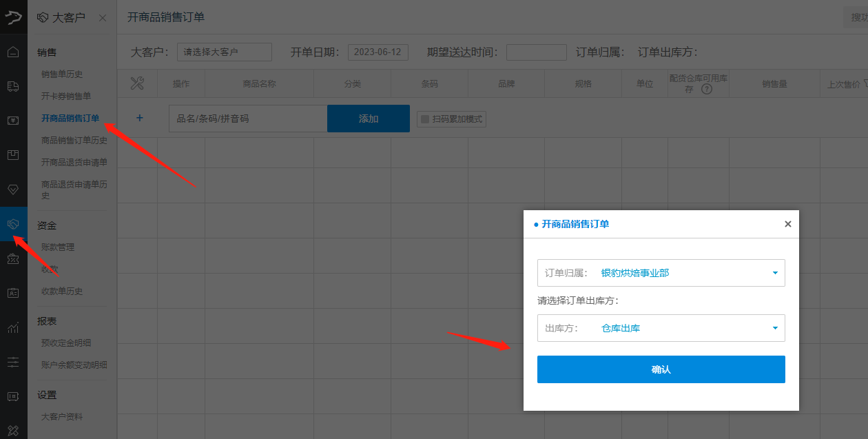This screenshot has width=868, height=439.
Task: Open 商品销售订单历史 in the side menu
Action: 74,141
